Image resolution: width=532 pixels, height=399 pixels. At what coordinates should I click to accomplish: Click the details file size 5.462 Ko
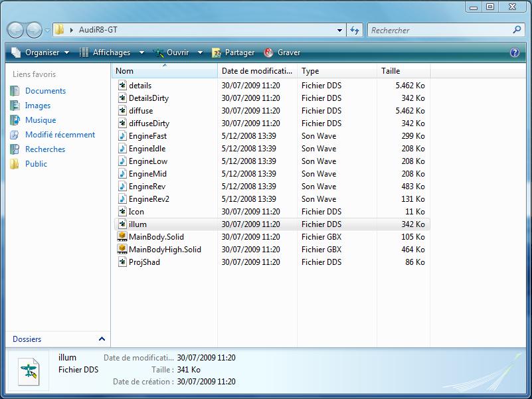point(410,86)
